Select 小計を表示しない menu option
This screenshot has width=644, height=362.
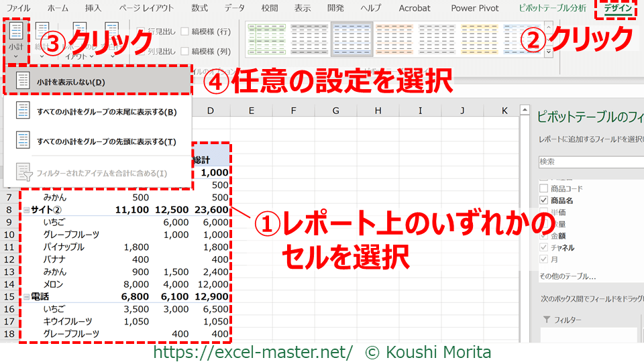[70, 82]
